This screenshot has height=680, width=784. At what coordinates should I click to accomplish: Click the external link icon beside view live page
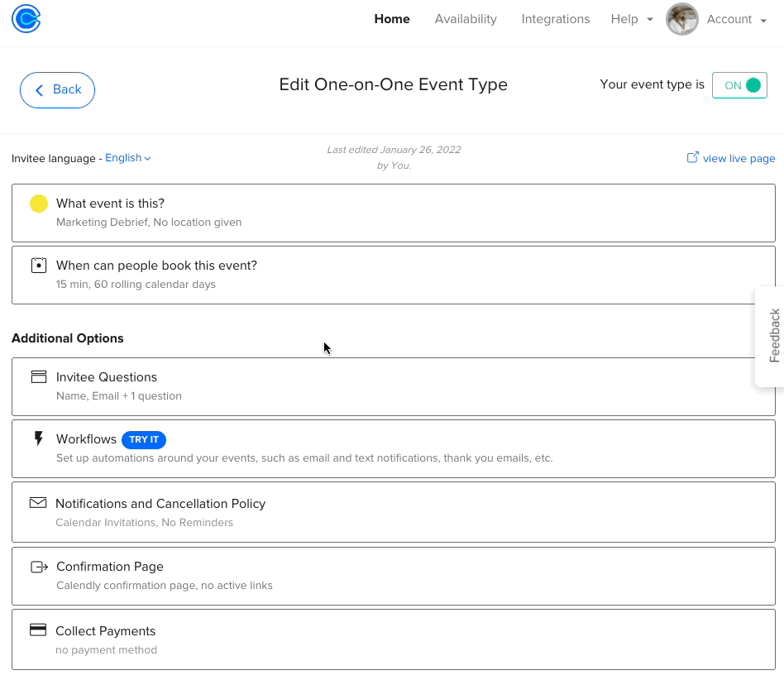(x=692, y=157)
